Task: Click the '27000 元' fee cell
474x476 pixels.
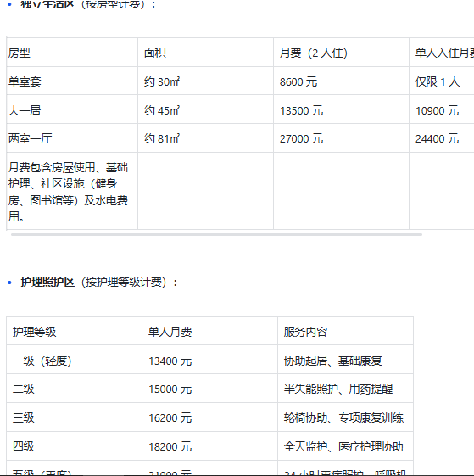Action: 341,138
